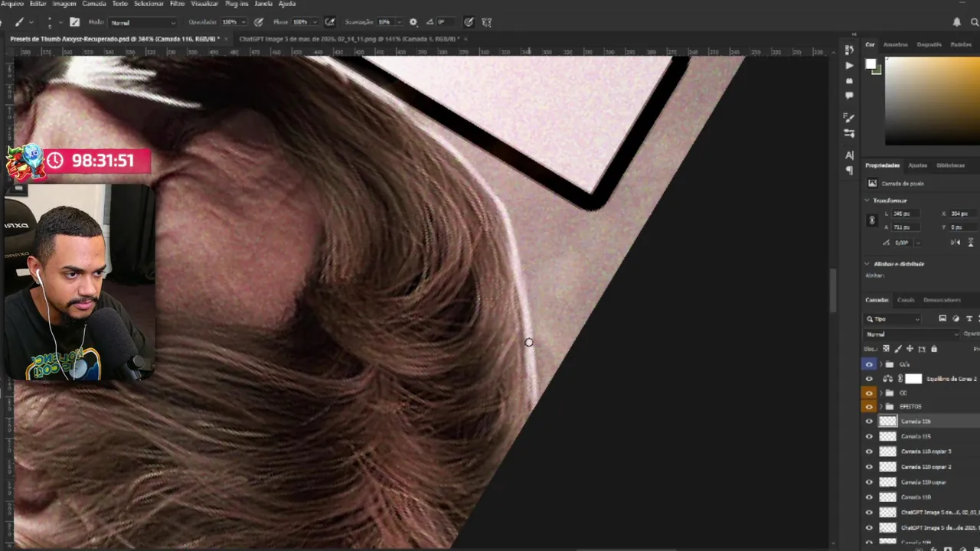Enable airbrush build-up icon
The height and width of the screenshot is (551, 980).
coord(329,22)
